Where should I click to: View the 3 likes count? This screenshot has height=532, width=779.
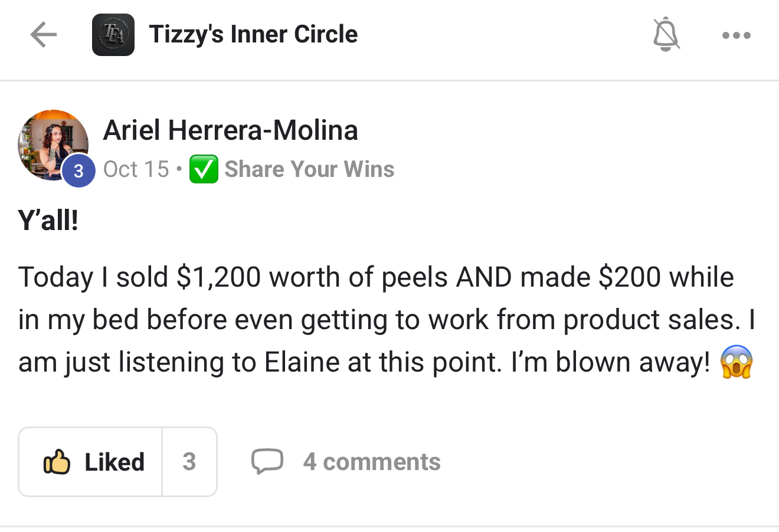(189, 462)
